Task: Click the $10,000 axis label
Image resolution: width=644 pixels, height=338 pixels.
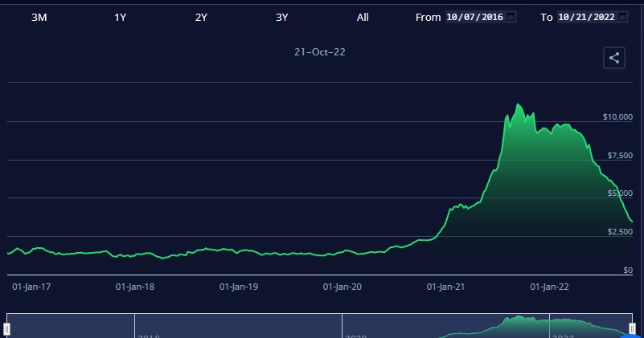Action: coord(617,117)
